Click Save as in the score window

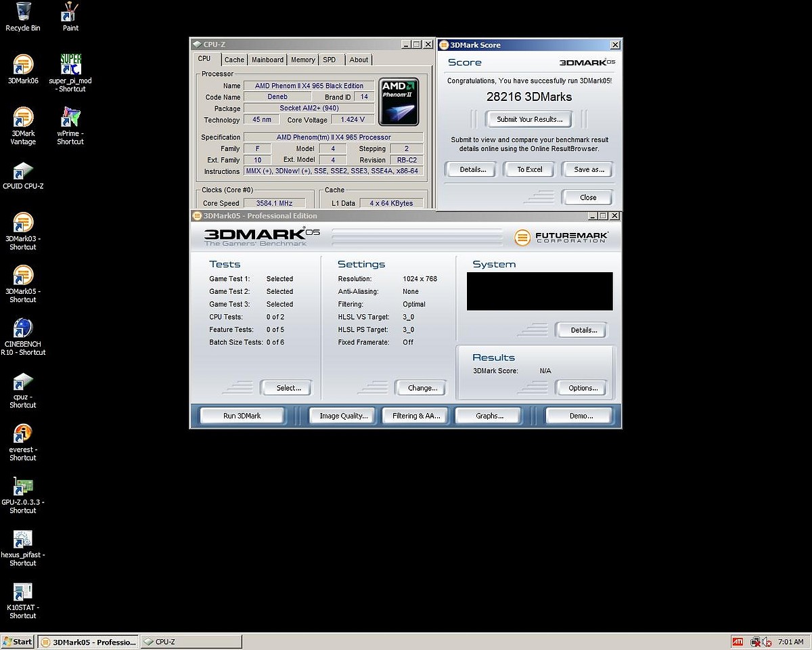(x=589, y=169)
